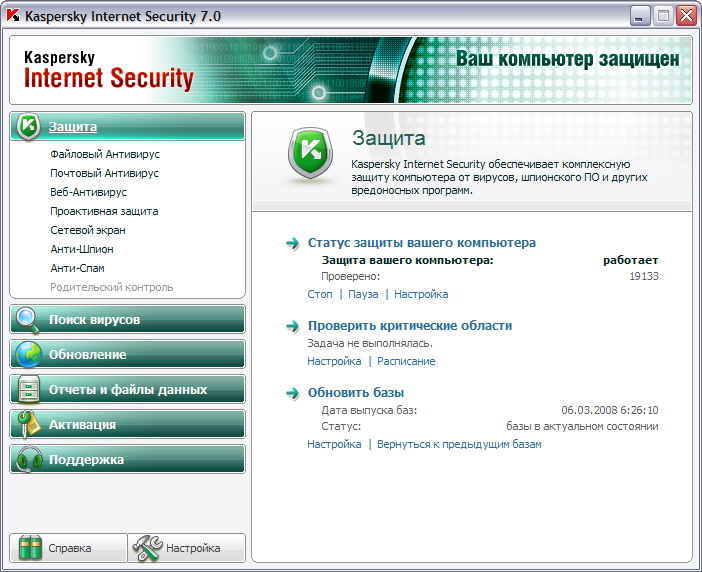Expand the Обновление sidebar section
The width and height of the screenshot is (702, 572).
tap(87, 355)
